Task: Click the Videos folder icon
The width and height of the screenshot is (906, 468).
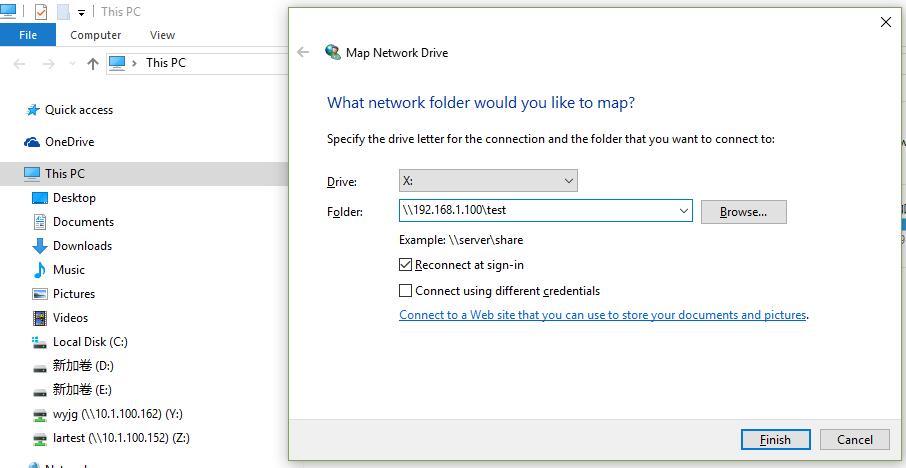Action: 40,318
